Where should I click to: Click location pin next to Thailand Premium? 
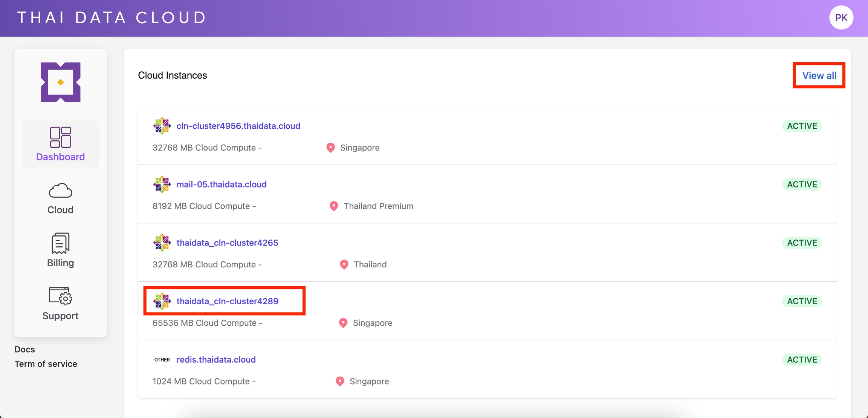333,206
